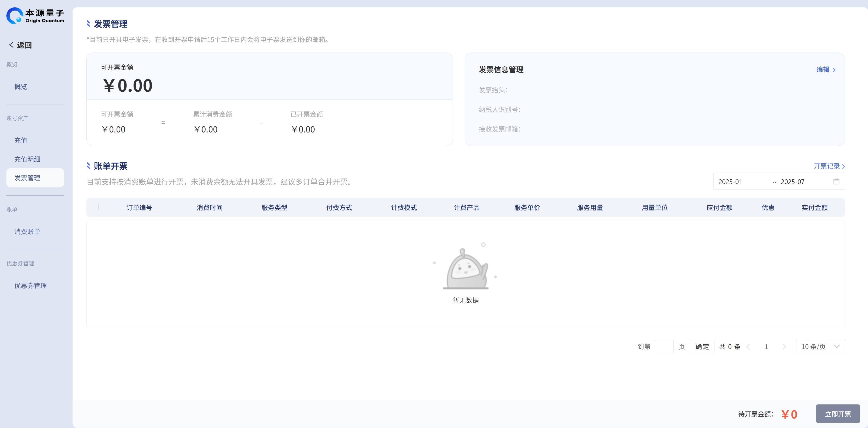Viewport: 868px width, 428px height.
Task: Open the 开票记录 link
Action: 826,166
